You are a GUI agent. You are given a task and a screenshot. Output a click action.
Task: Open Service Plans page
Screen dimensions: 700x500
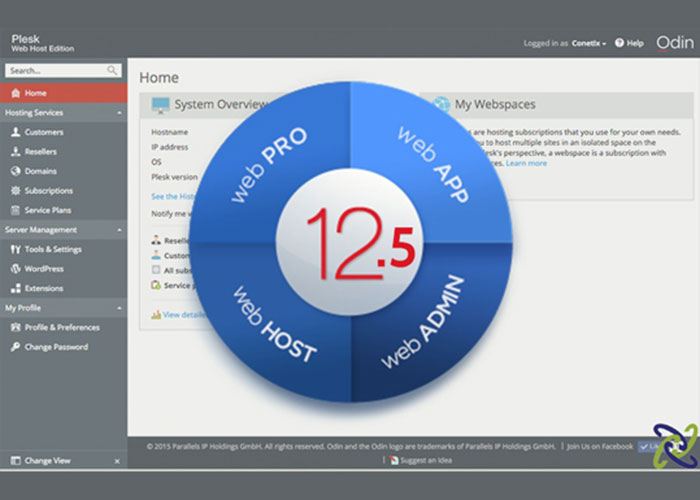(48, 210)
